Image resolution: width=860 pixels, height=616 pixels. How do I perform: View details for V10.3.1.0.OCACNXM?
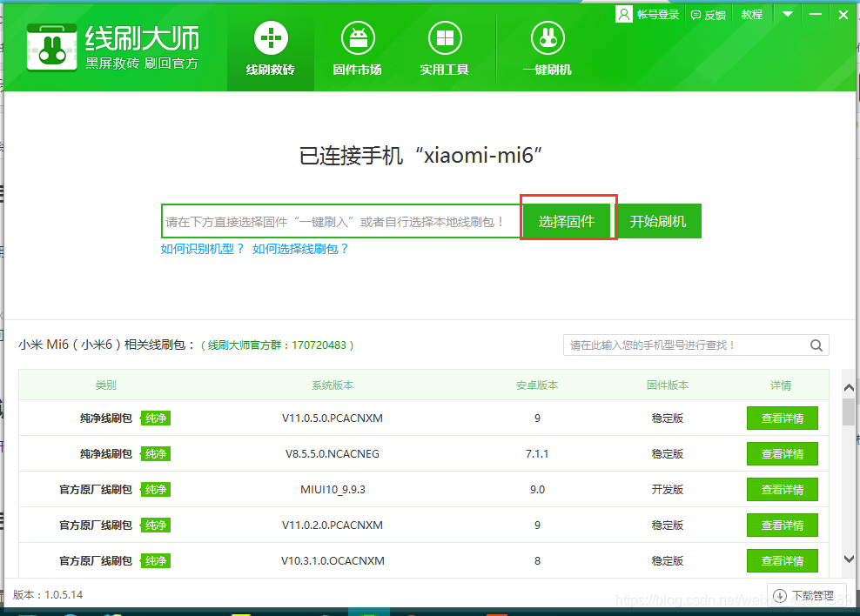(783, 560)
